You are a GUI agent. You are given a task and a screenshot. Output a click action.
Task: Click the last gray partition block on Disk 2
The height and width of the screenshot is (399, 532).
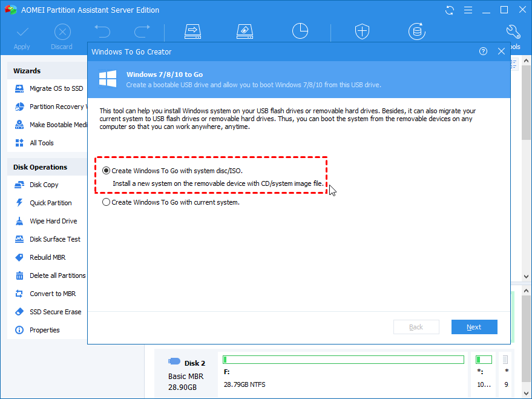[x=505, y=360]
